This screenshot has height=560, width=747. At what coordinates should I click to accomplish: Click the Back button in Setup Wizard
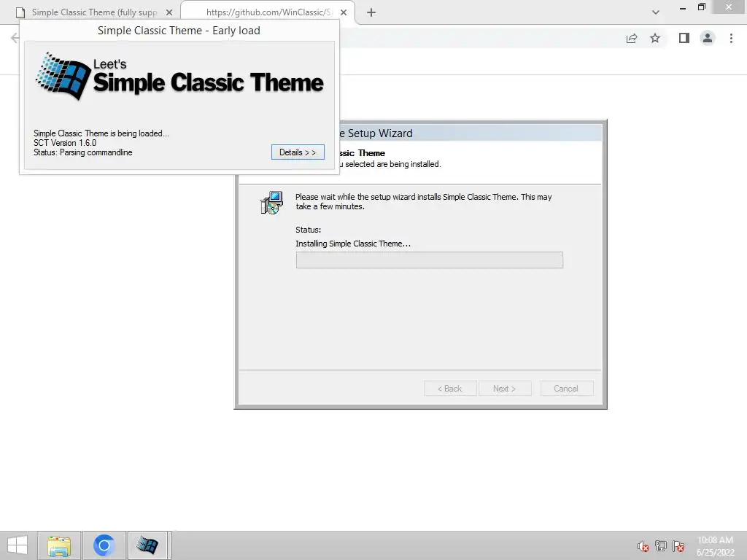coord(449,389)
